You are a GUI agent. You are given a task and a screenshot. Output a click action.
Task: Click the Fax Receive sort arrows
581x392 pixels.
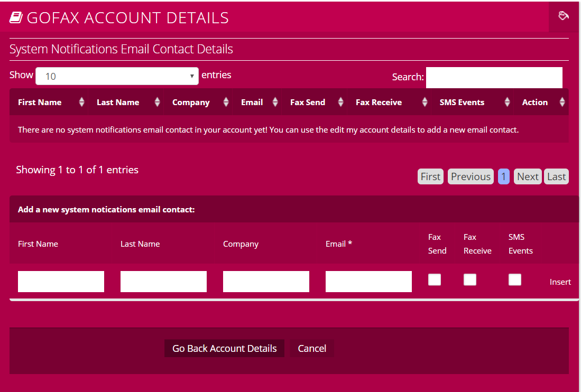click(x=425, y=102)
